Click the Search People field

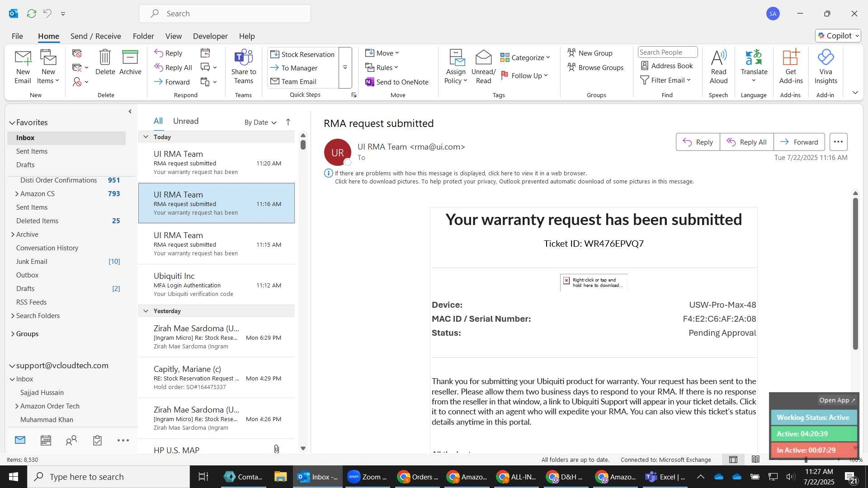(667, 52)
